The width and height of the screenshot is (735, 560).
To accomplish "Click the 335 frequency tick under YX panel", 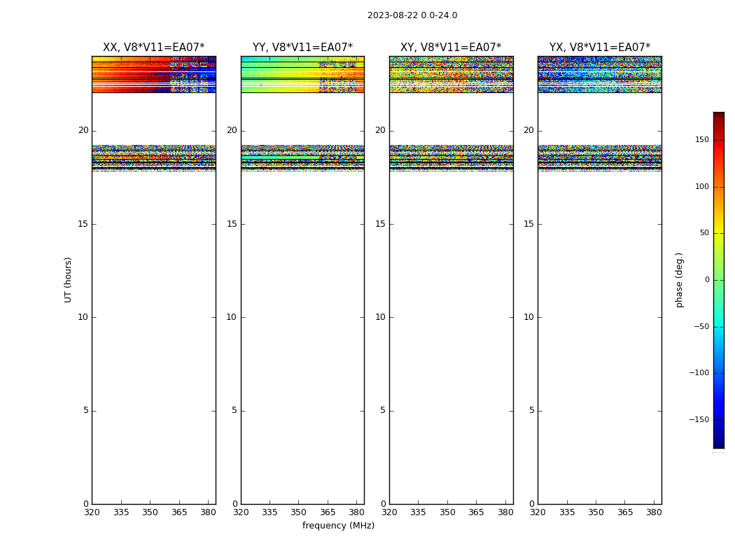I will pos(567,512).
